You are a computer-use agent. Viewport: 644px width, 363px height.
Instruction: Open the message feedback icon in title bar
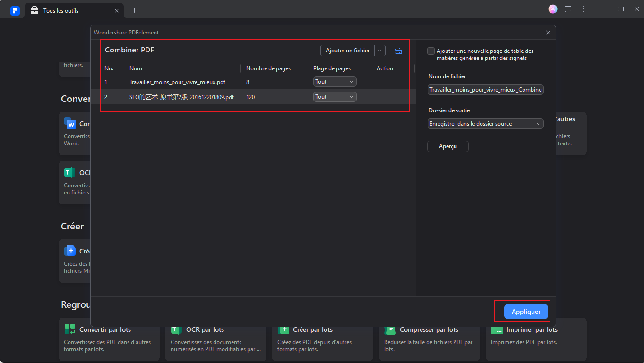coord(568,9)
